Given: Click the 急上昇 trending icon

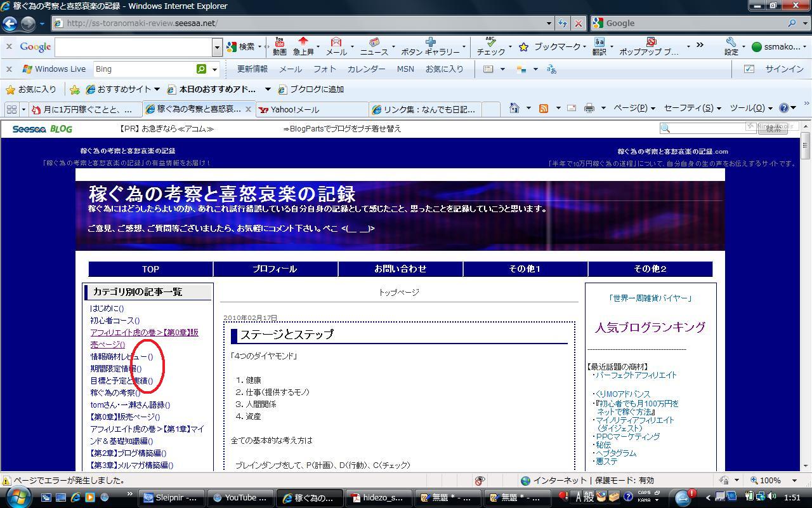Looking at the screenshot, I should pyautogui.click(x=303, y=46).
